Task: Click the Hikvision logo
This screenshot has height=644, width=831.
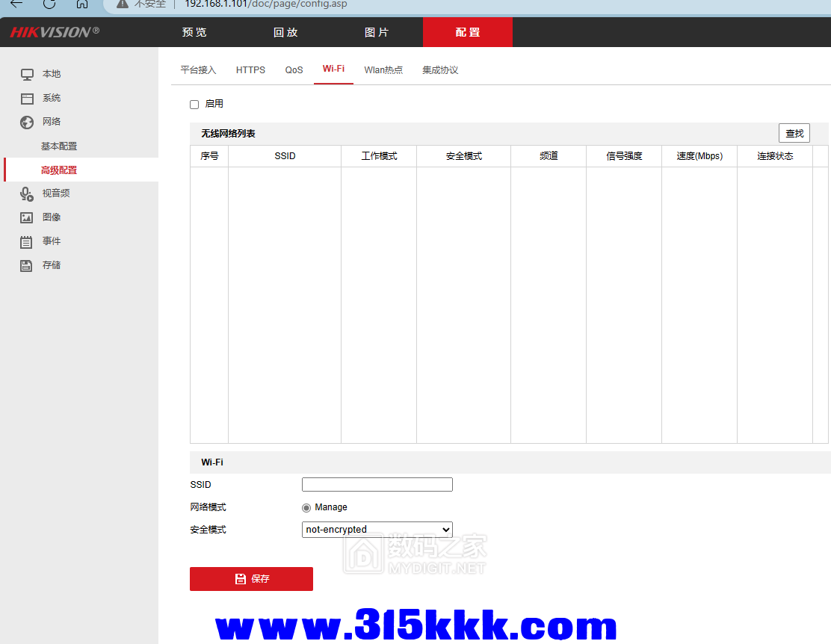Action: pos(55,32)
